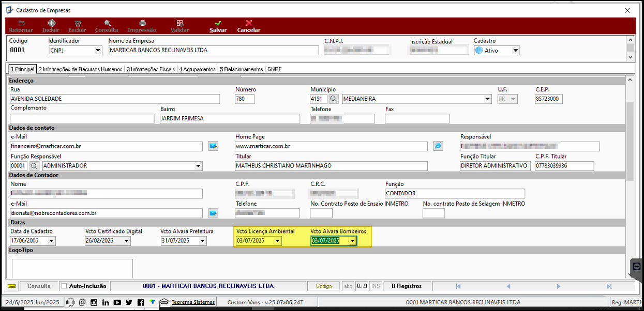This screenshot has width=644, height=311.
Task: Open the municipality search magnifier icon
Action: pyautogui.click(x=334, y=99)
